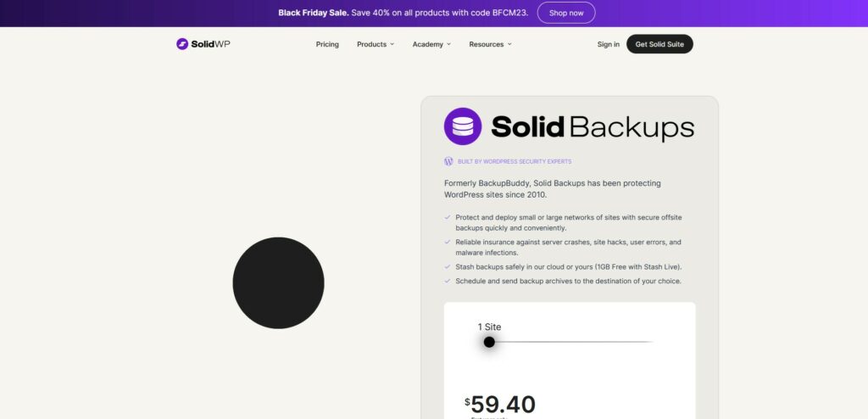
Task: Click the site count slider handle
Action: 489,342
